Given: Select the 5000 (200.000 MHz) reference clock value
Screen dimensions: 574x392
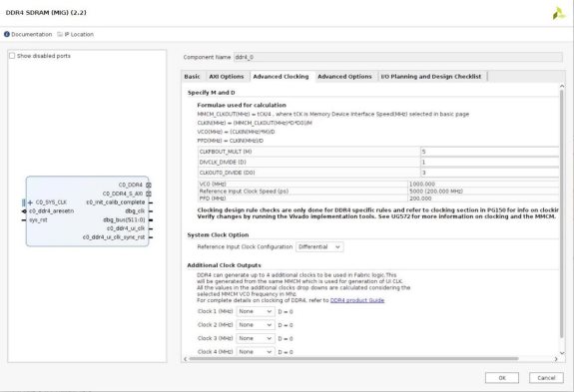Looking at the screenshot, I should pos(436,192).
